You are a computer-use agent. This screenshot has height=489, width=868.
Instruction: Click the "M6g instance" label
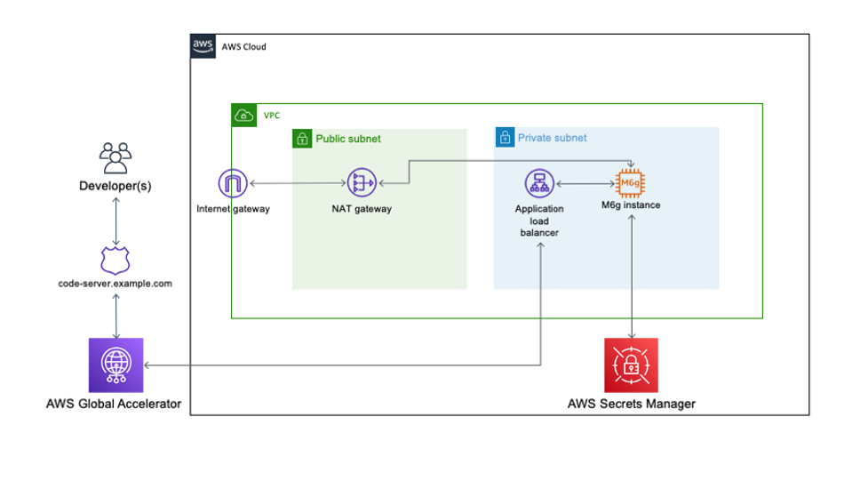click(x=631, y=204)
